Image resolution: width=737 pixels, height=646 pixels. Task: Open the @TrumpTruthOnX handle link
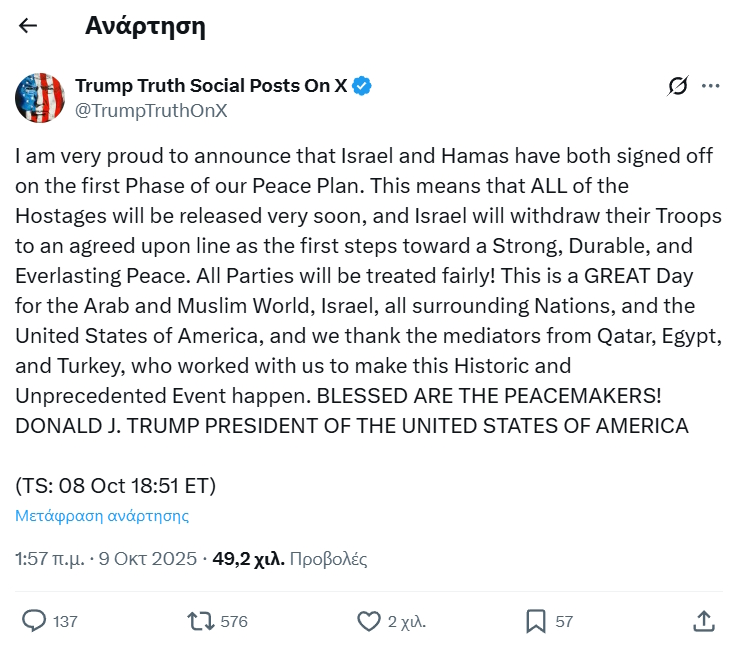151,110
